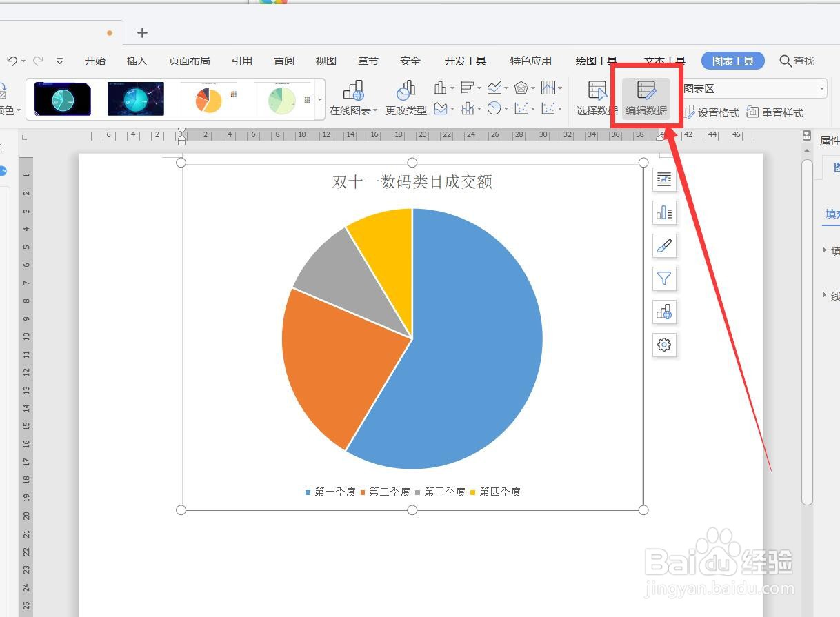Select the radar chart type icon
Image resolution: width=840 pixels, height=617 pixels.
click(x=521, y=88)
